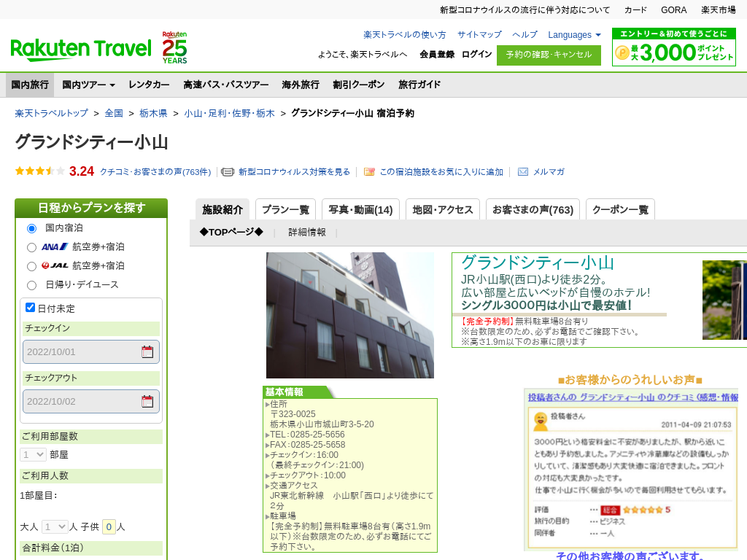Click 子供 count input field

pos(109,526)
